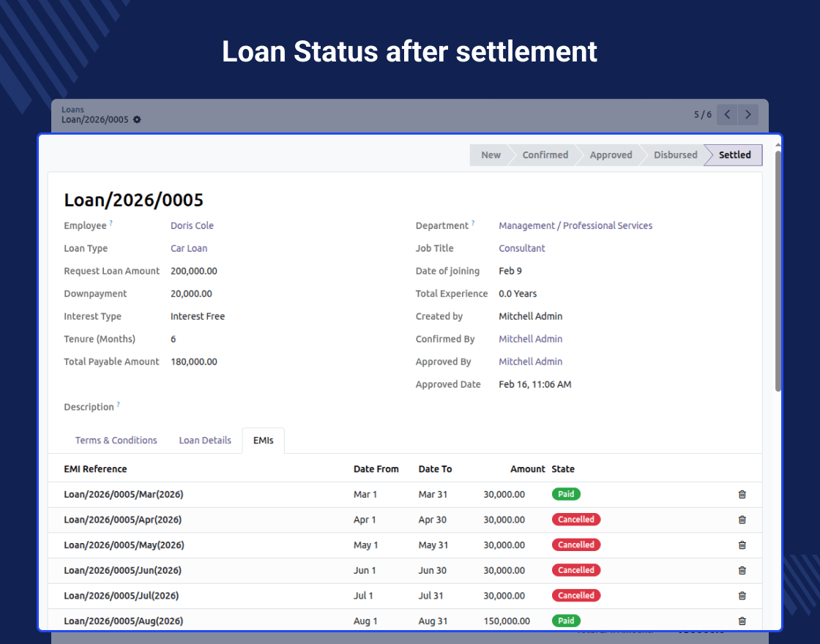Open Confirmed By Mitchell Admin link
Screen dimensions: 820x644
530,340
